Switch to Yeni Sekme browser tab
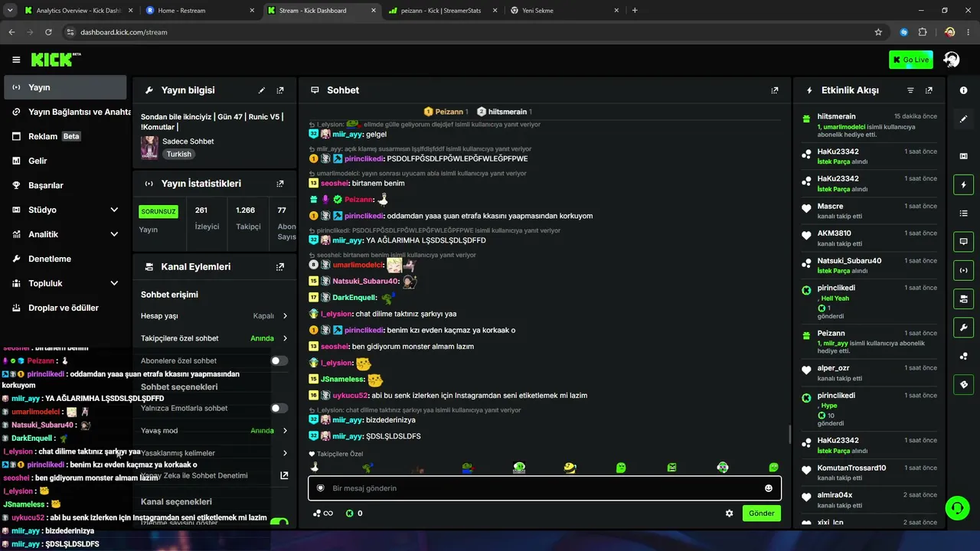The height and width of the screenshot is (551, 980). point(563,11)
